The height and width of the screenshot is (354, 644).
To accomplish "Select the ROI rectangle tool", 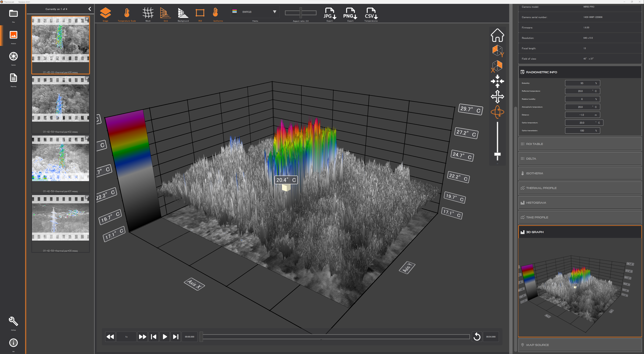I will tap(200, 13).
